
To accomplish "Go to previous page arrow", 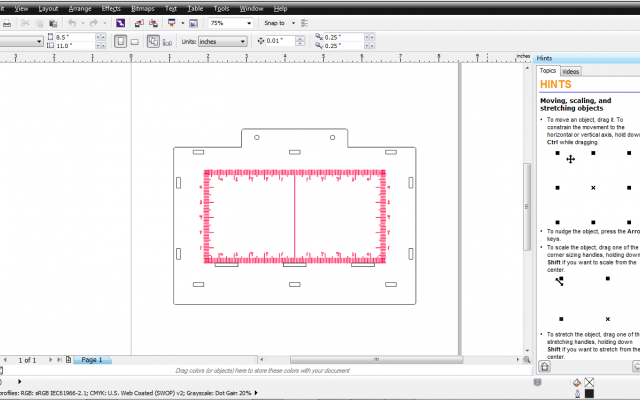I will click(5, 360).
